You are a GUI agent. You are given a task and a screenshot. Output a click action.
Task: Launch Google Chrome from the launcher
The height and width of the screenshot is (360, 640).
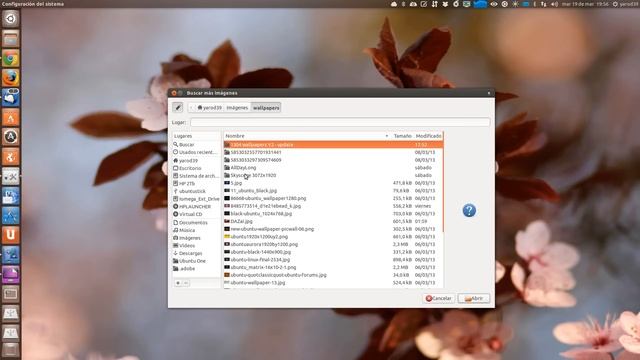[x=11, y=58]
